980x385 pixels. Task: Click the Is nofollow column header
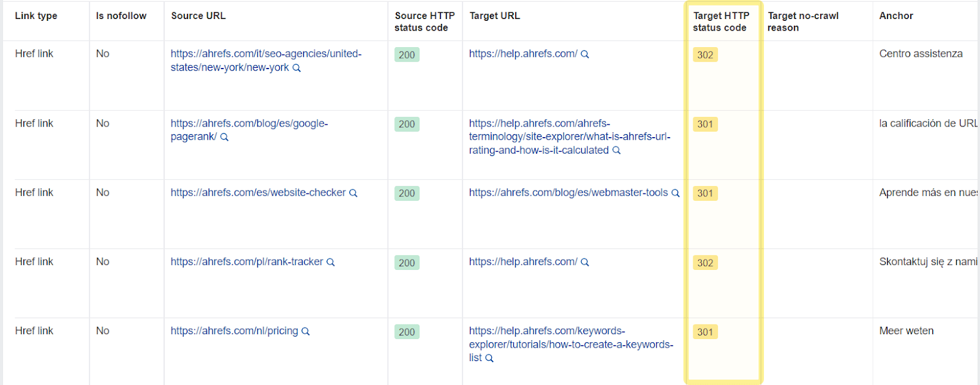pos(121,16)
